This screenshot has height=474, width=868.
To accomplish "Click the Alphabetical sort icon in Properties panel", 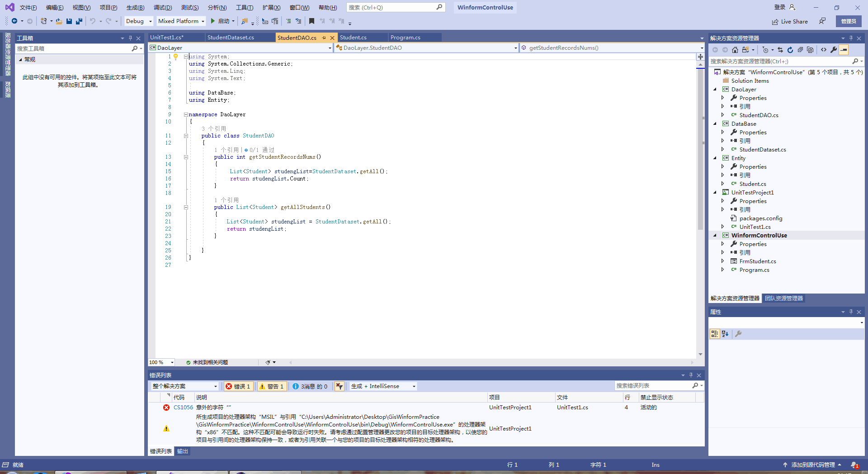I will (x=725, y=334).
